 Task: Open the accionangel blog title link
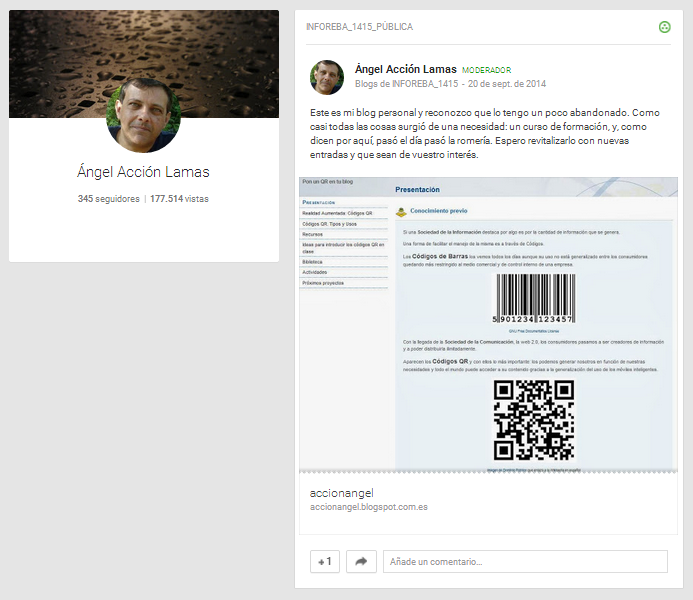tap(341, 493)
